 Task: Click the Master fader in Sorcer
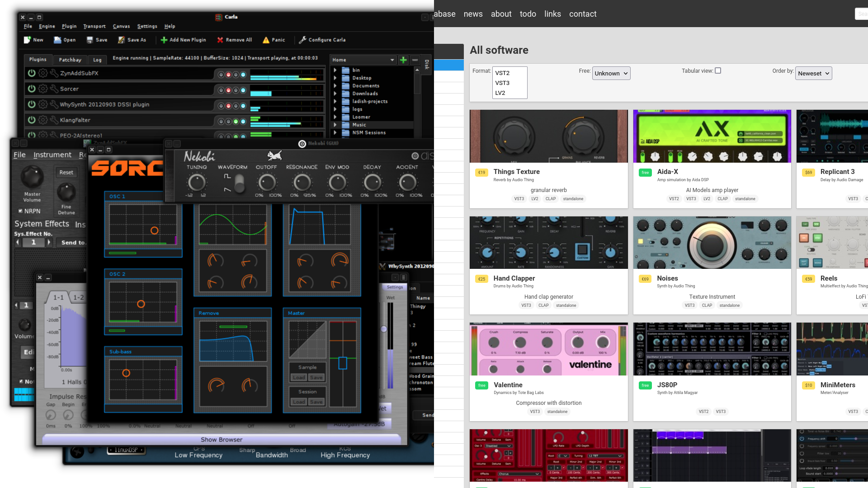click(x=343, y=363)
